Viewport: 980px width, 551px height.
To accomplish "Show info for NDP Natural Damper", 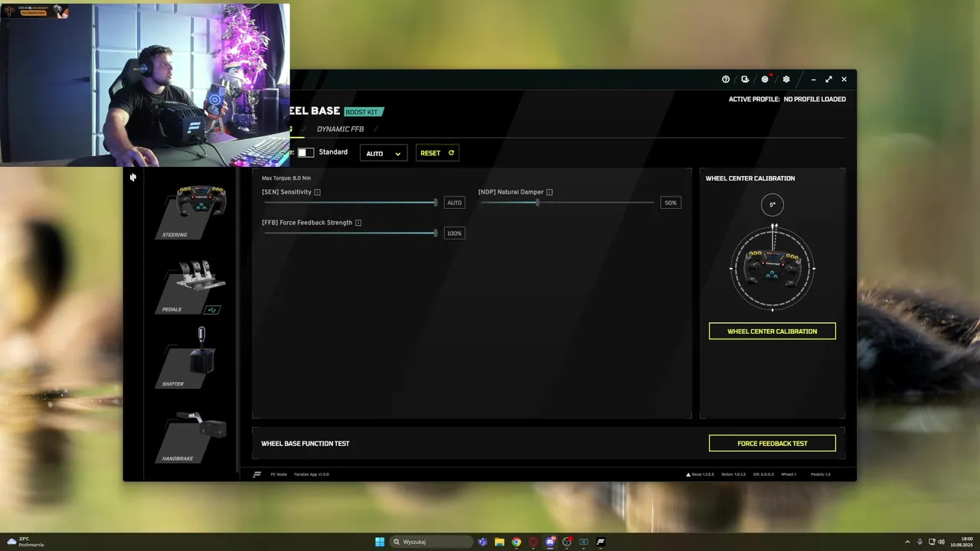I will pyautogui.click(x=550, y=192).
